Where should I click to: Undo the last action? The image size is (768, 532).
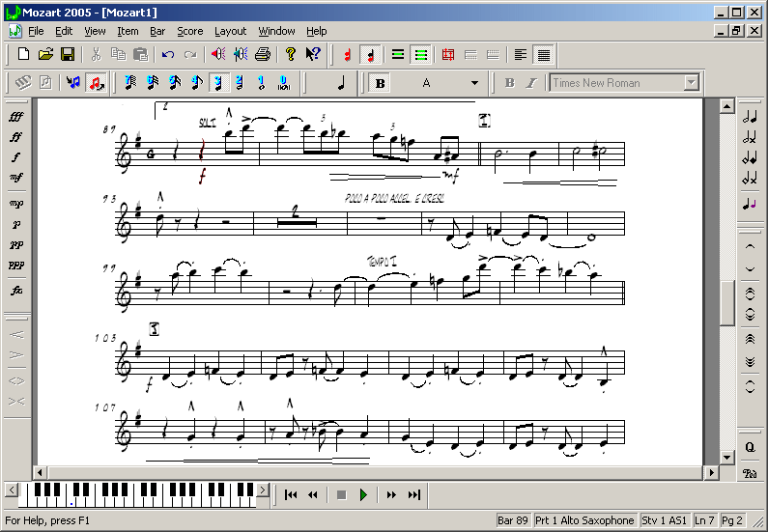coord(168,54)
